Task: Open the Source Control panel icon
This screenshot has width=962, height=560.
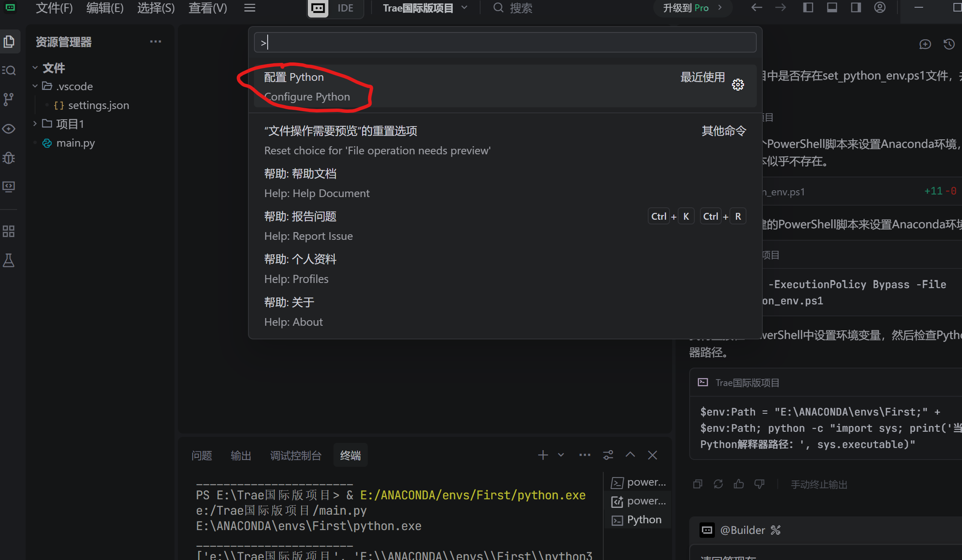Action: pos(9,99)
